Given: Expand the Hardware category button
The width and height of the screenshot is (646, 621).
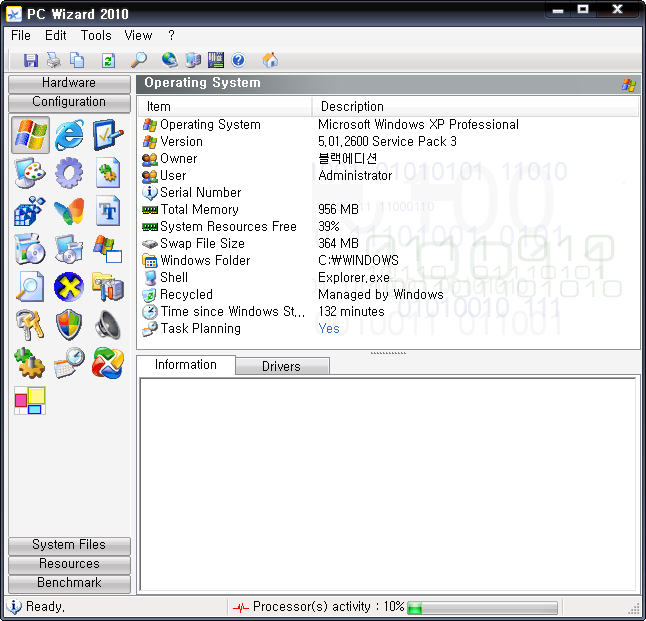Looking at the screenshot, I should (x=69, y=83).
